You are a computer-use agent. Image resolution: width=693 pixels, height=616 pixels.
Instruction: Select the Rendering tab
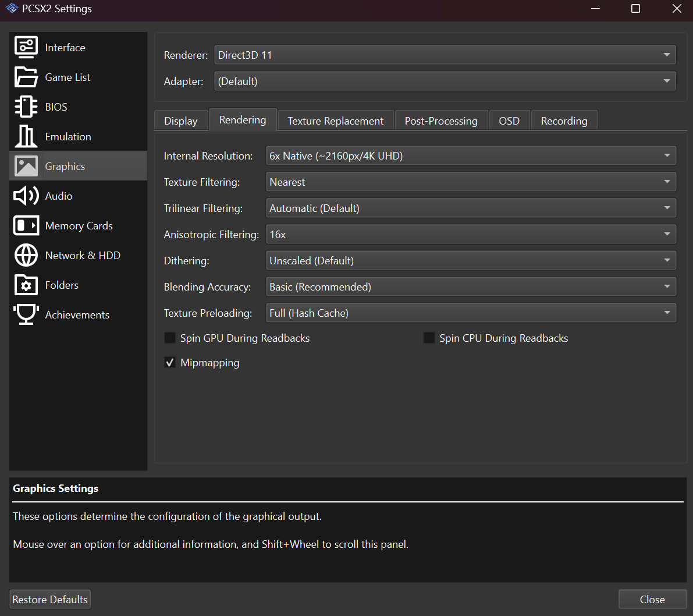[243, 120]
